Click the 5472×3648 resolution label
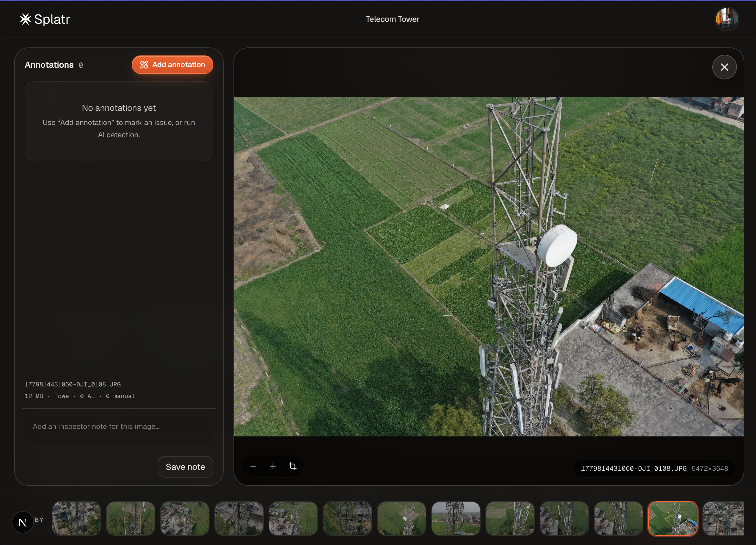The width and height of the screenshot is (756, 545). [710, 468]
